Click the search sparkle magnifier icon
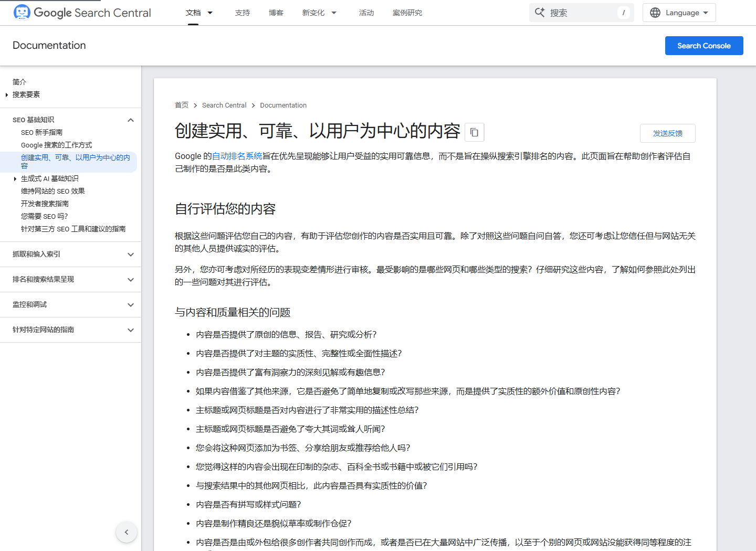756x551 pixels. pyautogui.click(x=540, y=12)
